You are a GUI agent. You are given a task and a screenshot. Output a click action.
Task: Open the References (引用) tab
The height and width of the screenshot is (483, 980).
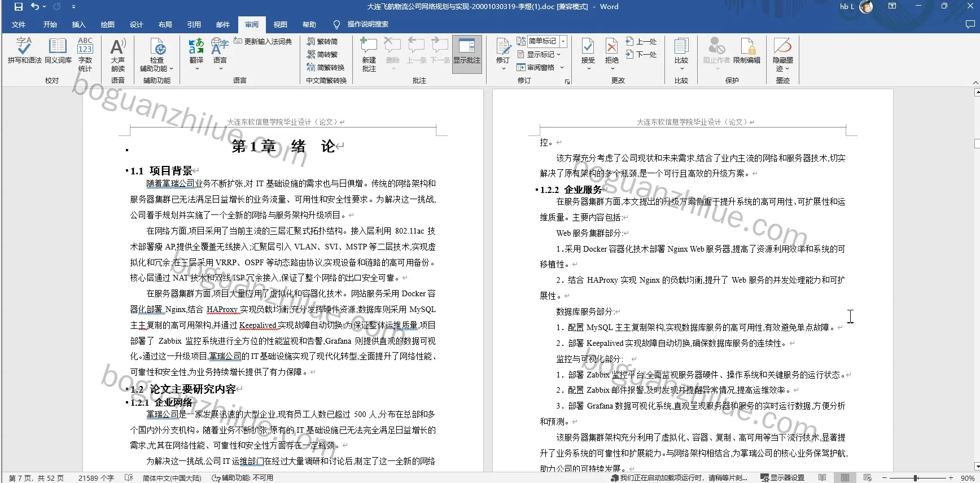194,24
